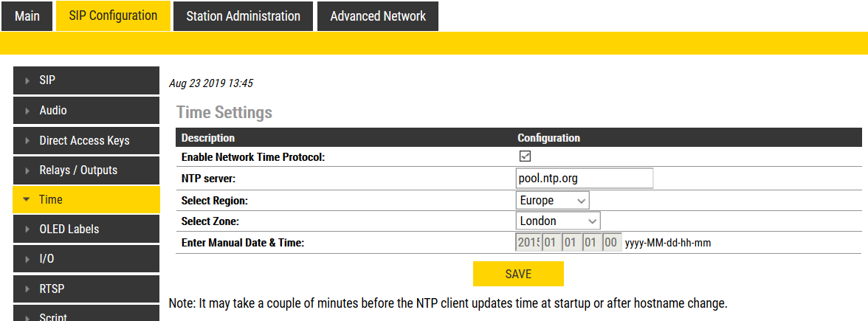The width and height of the screenshot is (868, 321).
Task: Open the Script sidebar section
Action: tap(53, 316)
